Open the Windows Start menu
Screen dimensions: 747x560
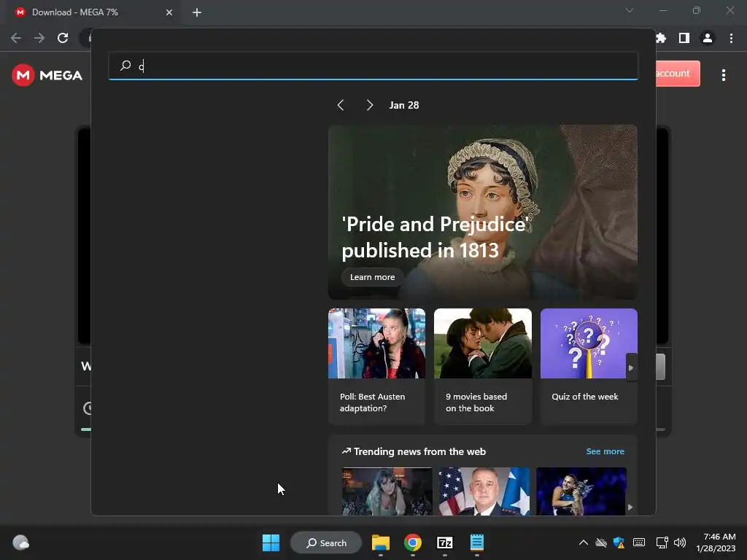pyautogui.click(x=271, y=542)
